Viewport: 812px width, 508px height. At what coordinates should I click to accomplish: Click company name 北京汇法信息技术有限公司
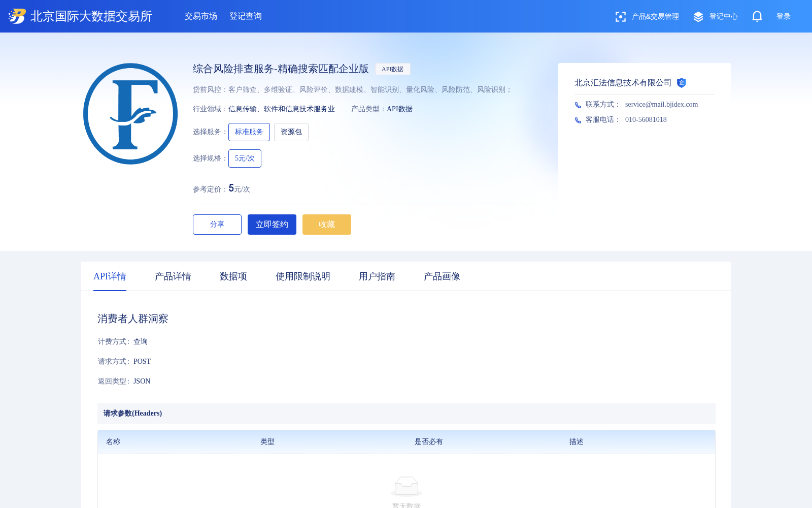pos(623,83)
